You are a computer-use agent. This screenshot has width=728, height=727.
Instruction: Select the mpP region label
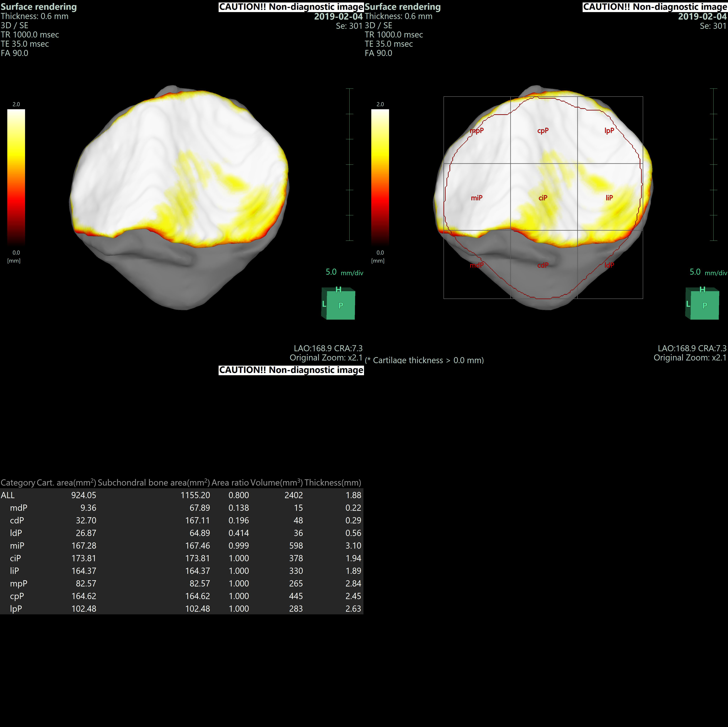coord(477,131)
